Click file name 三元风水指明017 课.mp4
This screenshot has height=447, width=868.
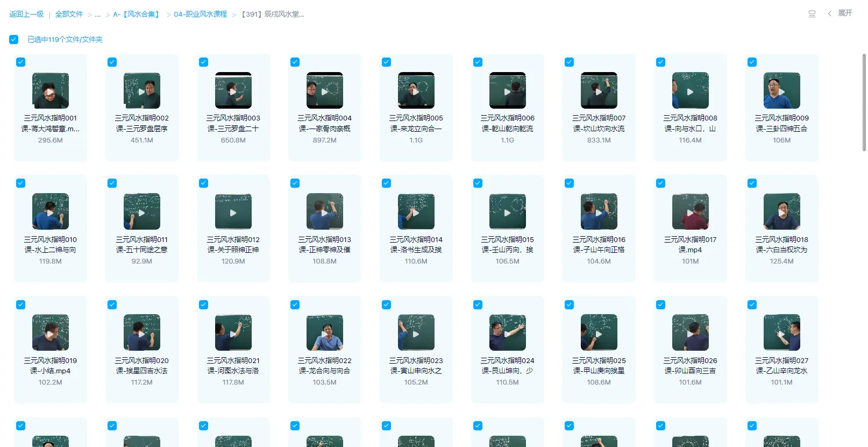click(x=691, y=245)
